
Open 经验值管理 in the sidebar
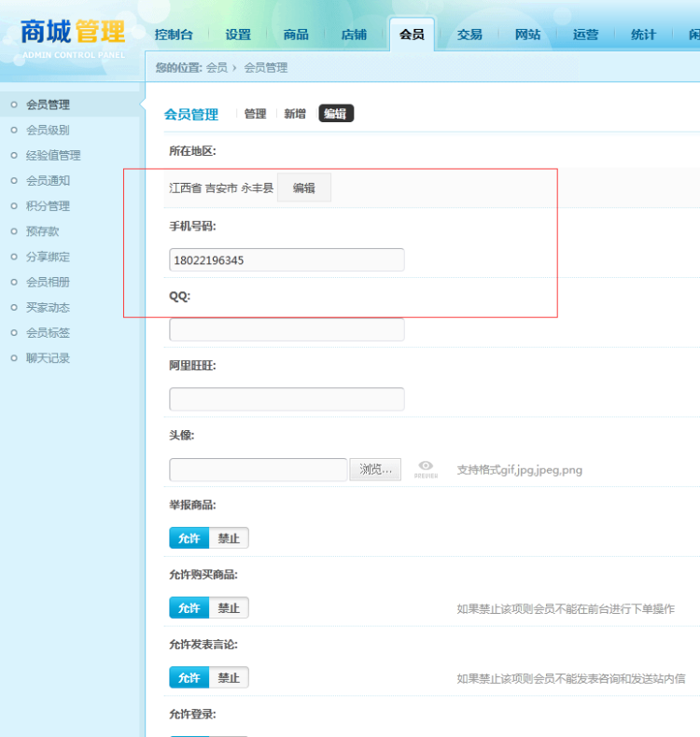53,155
